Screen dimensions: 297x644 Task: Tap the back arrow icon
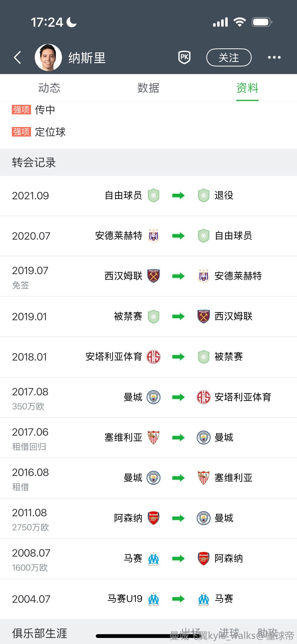17,57
